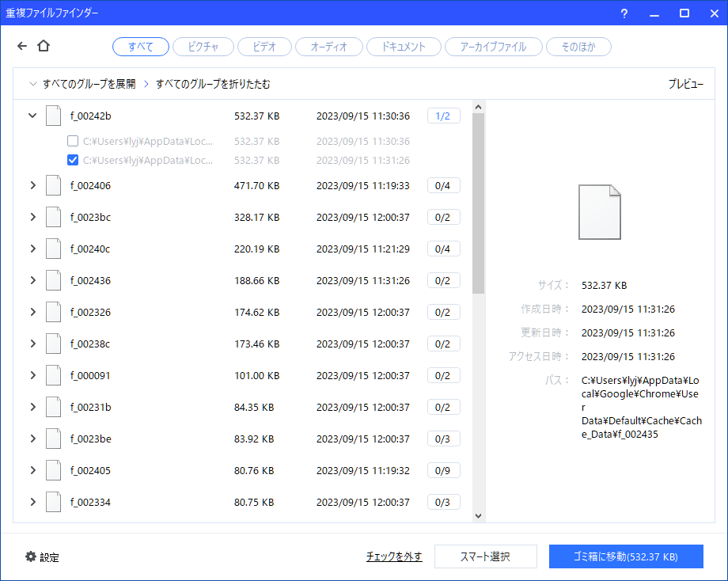Click file icon of f_002406 group
Image resolution: width=728 pixels, height=581 pixels.
click(53, 185)
